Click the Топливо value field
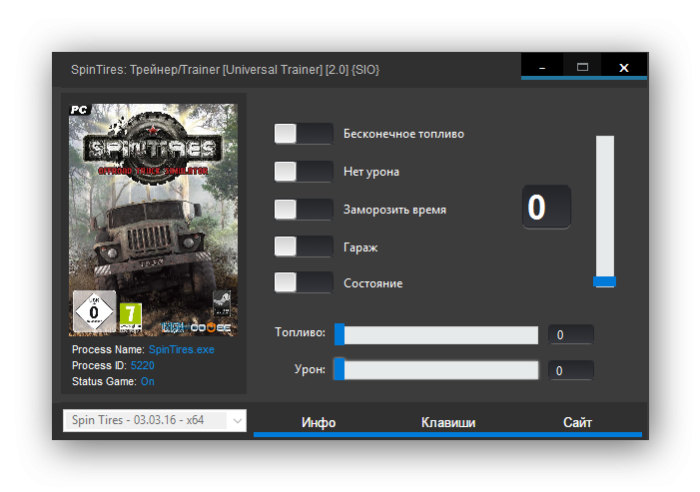The width and height of the screenshot is (700, 492). [571, 334]
